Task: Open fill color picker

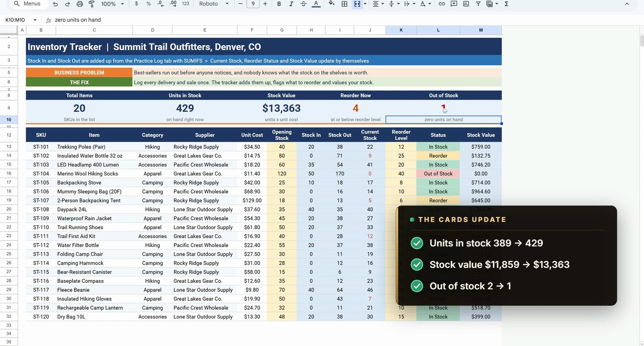Action: point(332,4)
